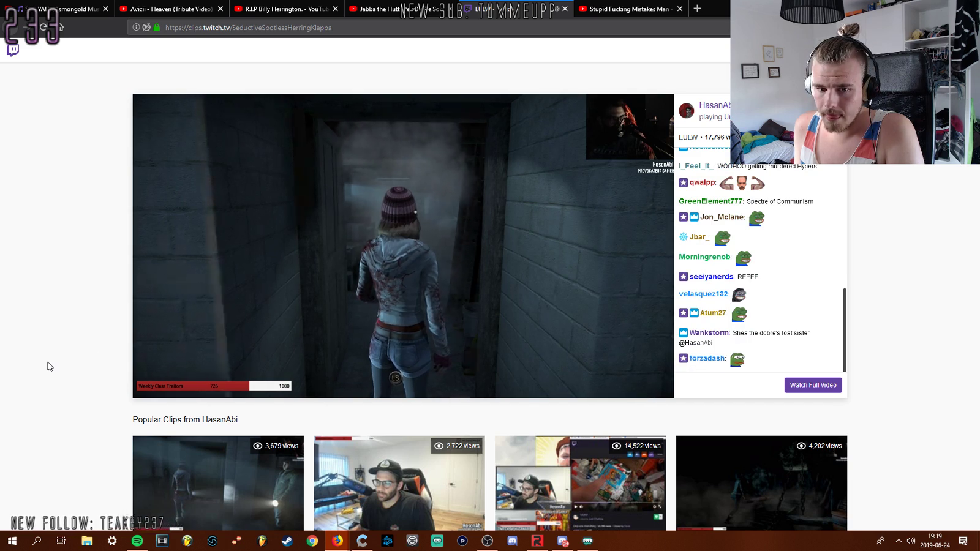The height and width of the screenshot is (551, 980).
Task: Click the Watch Full Video button
Action: click(813, 385)
